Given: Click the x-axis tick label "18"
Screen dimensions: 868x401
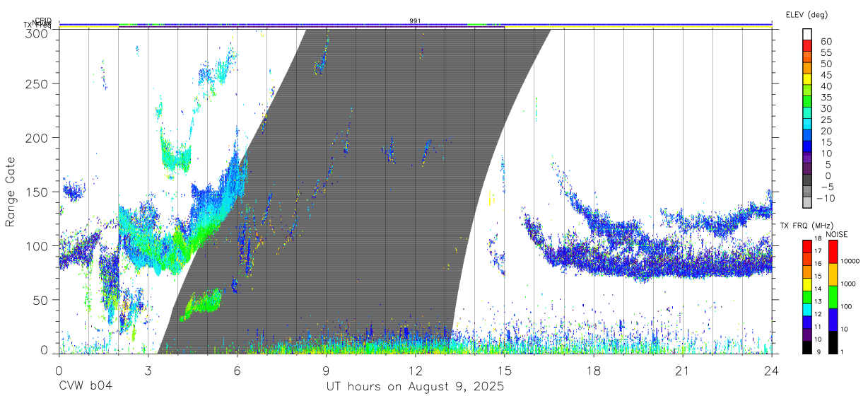Looking at the screenshot, I should 594,369.
